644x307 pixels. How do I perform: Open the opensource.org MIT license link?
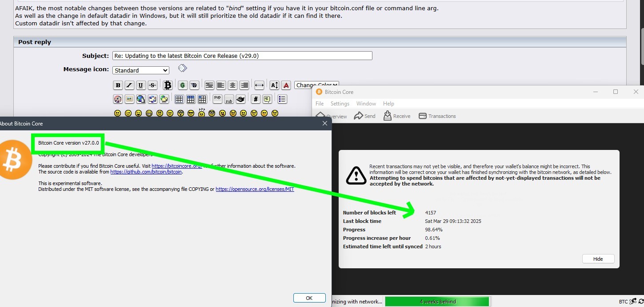pos(255,189)
